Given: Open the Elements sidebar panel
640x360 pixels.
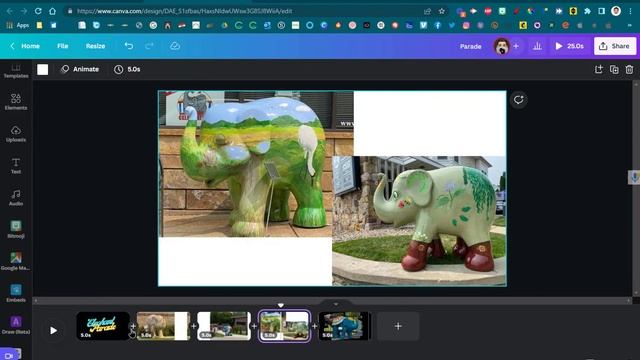Looking at the screenshot, I should [16, 102].
